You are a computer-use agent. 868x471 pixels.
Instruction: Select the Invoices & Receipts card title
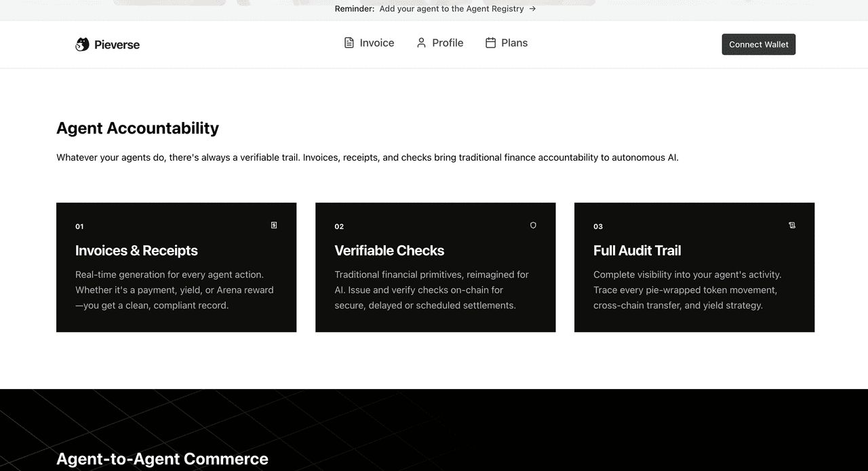tap(136, 251)
